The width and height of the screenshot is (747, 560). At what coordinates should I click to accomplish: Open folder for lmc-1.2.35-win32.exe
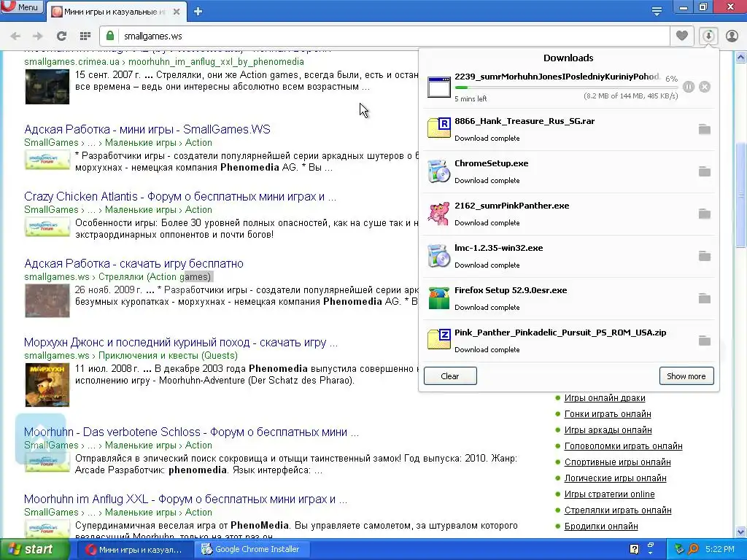[x=705, y=256]
